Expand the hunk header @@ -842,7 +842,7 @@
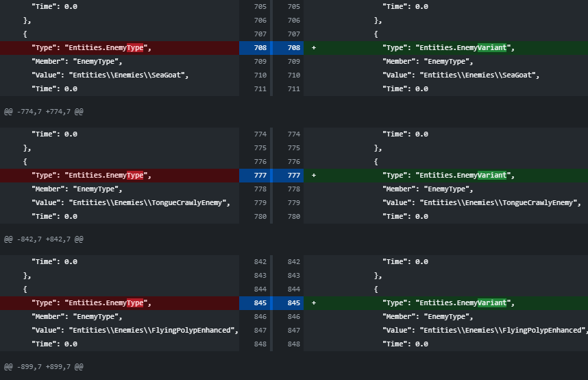Screen dimensions: 588x380 (x=44, y=239)
